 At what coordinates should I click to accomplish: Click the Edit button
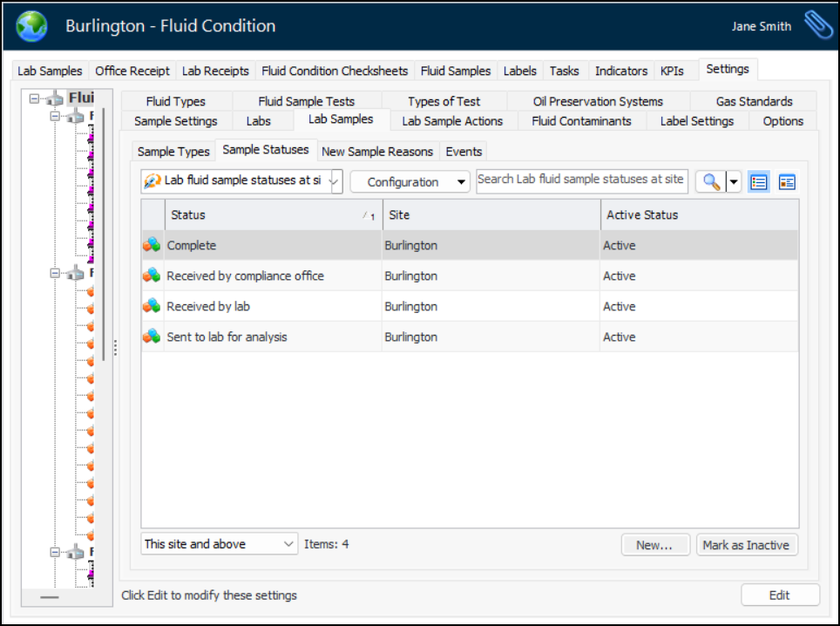point(779,595)
